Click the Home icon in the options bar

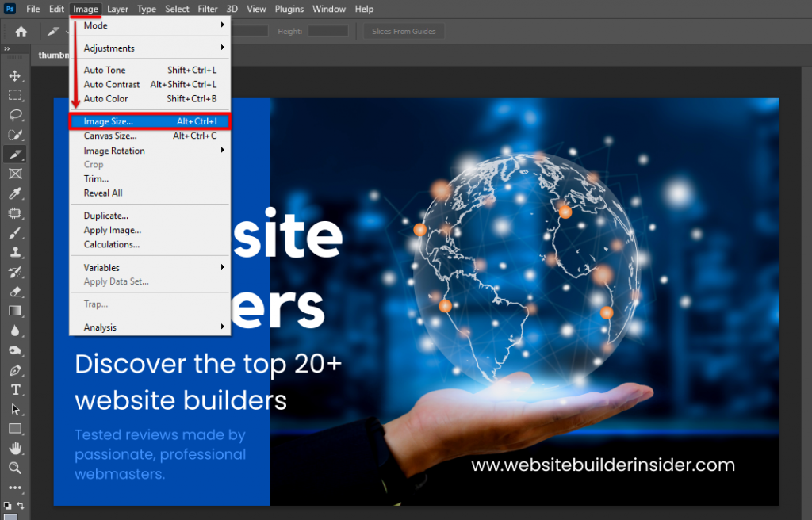20,31
